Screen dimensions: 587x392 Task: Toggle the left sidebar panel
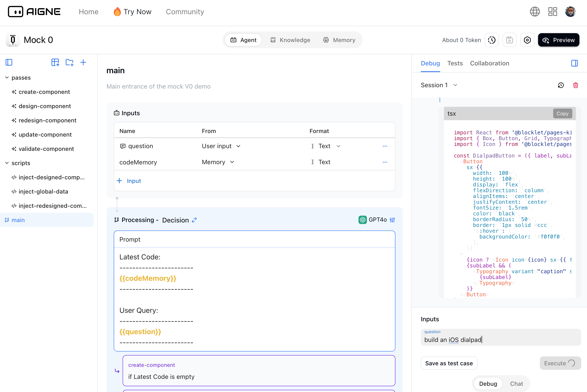tap(9, 62)
